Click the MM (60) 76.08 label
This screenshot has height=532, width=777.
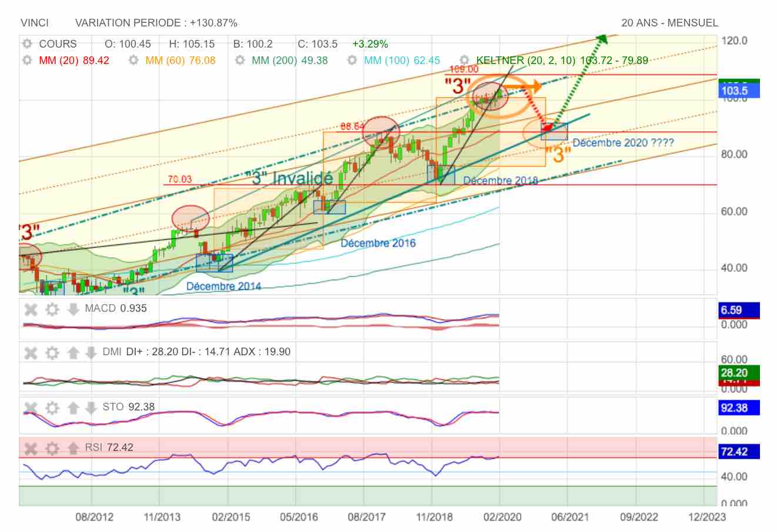pos(180,60)
